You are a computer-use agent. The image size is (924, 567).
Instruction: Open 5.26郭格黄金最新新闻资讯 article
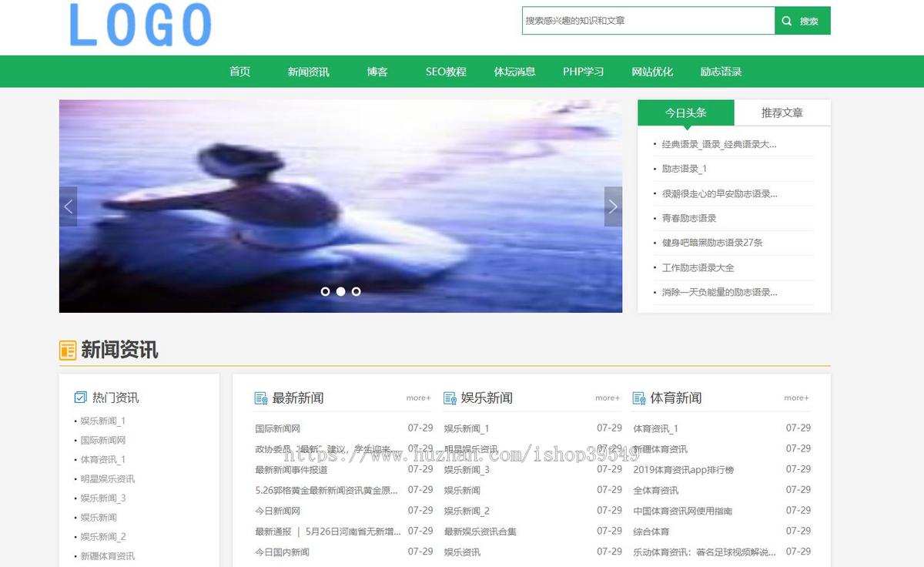[327, 490]
